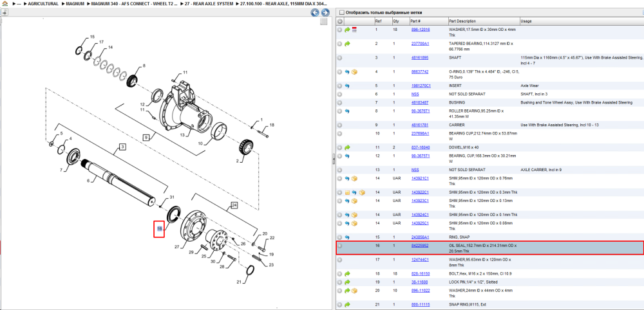The width and height of the screenshot is (644, 310).
Task: Go to next diagram with right arrow
Action: click(325, 13)
